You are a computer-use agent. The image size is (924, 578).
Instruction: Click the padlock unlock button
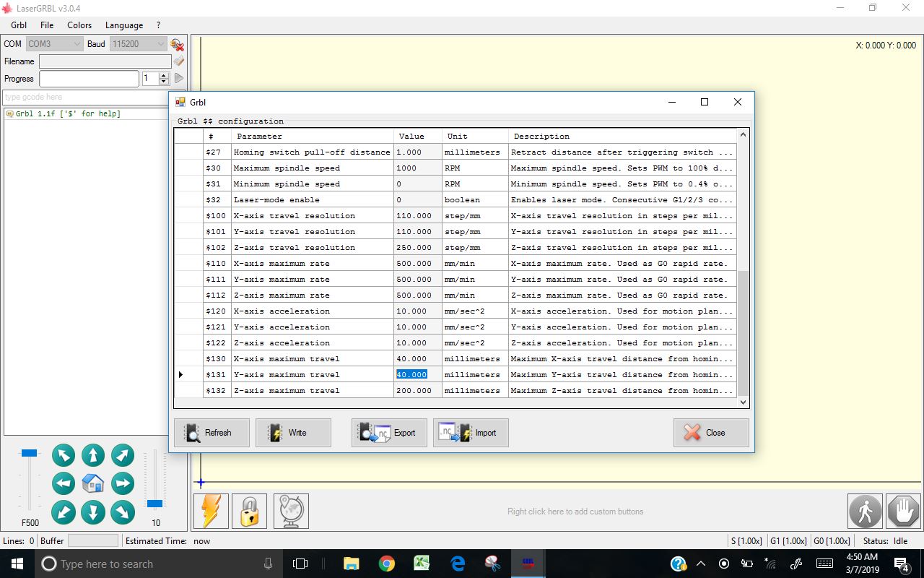coord(249,512)
